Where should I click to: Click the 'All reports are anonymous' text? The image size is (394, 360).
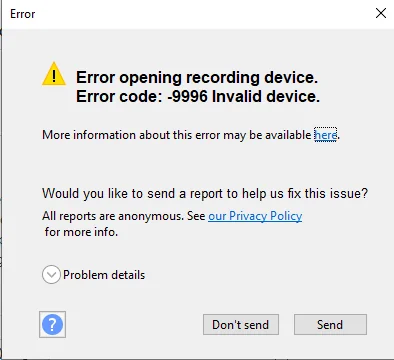tap(113, 216)
